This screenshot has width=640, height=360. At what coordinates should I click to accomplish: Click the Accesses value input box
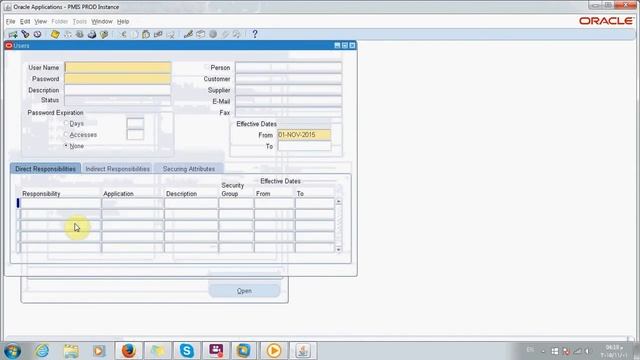tap(135, 134)
